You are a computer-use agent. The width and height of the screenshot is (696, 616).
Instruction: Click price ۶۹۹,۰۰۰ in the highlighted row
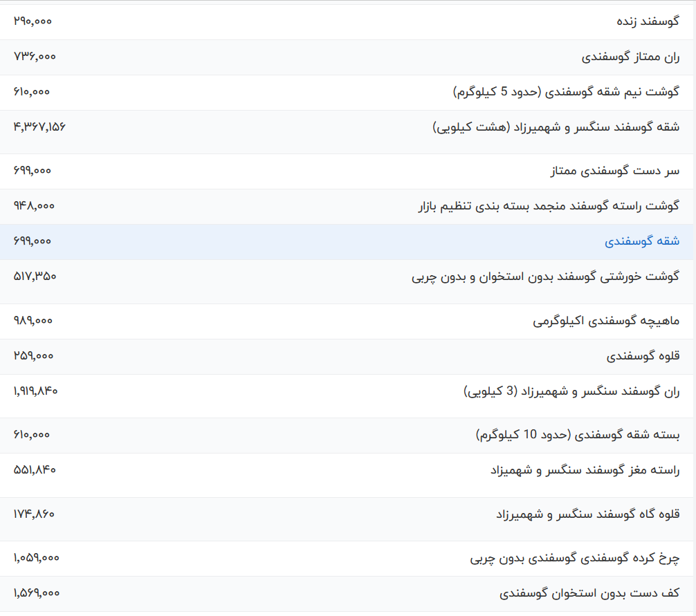33,241
